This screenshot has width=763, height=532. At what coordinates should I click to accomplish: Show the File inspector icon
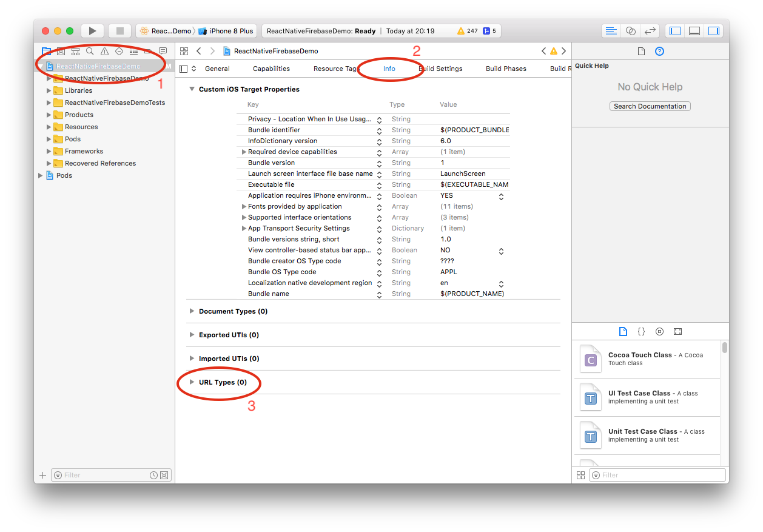pos(641,52)
